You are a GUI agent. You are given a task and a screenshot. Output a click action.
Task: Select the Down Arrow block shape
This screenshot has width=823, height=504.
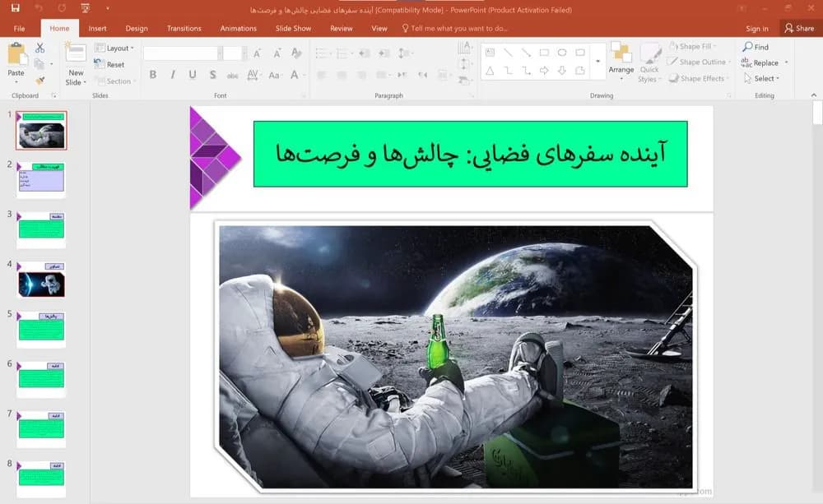point(561,70)
